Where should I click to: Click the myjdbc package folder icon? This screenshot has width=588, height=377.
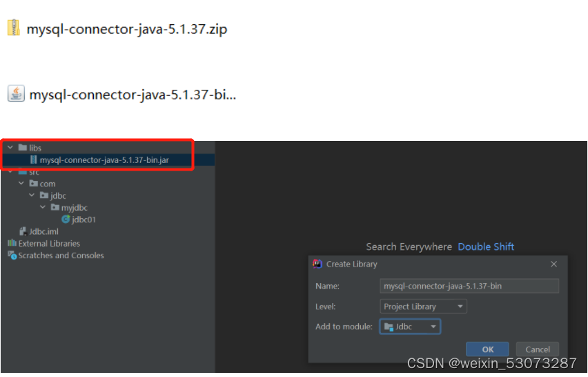[x=55, y=207]
